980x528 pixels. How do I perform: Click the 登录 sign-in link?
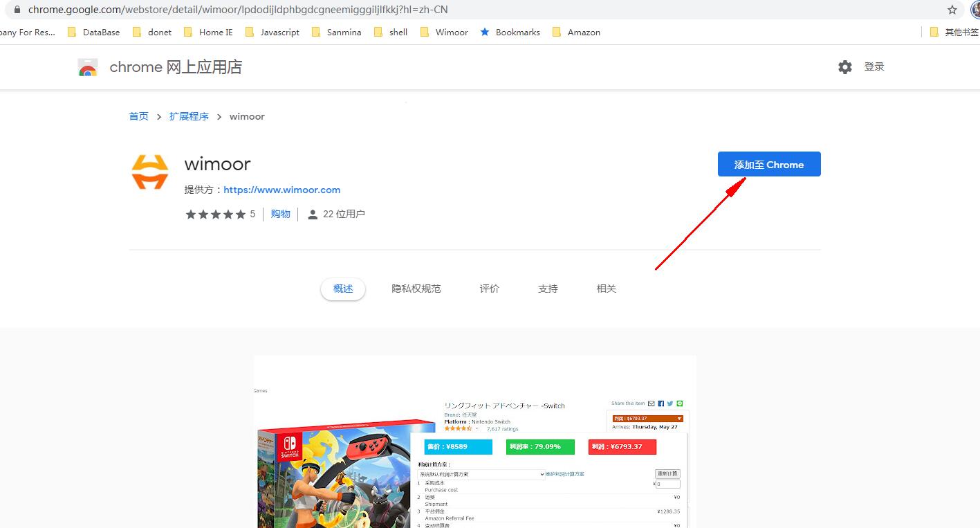point(874,67)
